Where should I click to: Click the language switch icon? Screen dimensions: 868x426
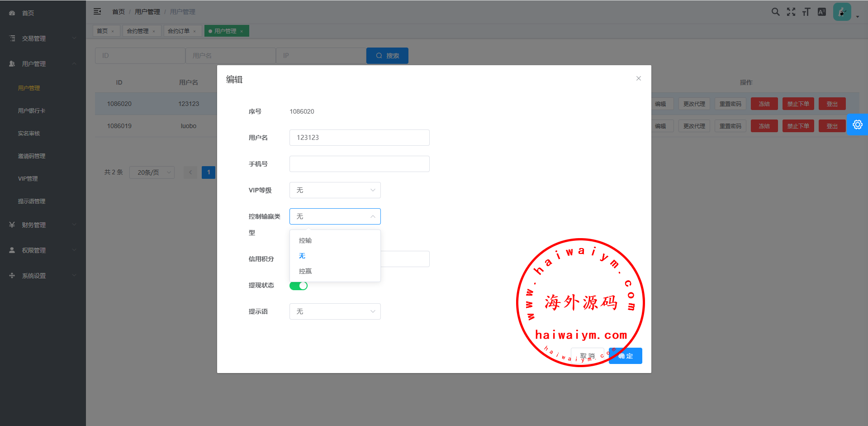[x=822, y=12]
